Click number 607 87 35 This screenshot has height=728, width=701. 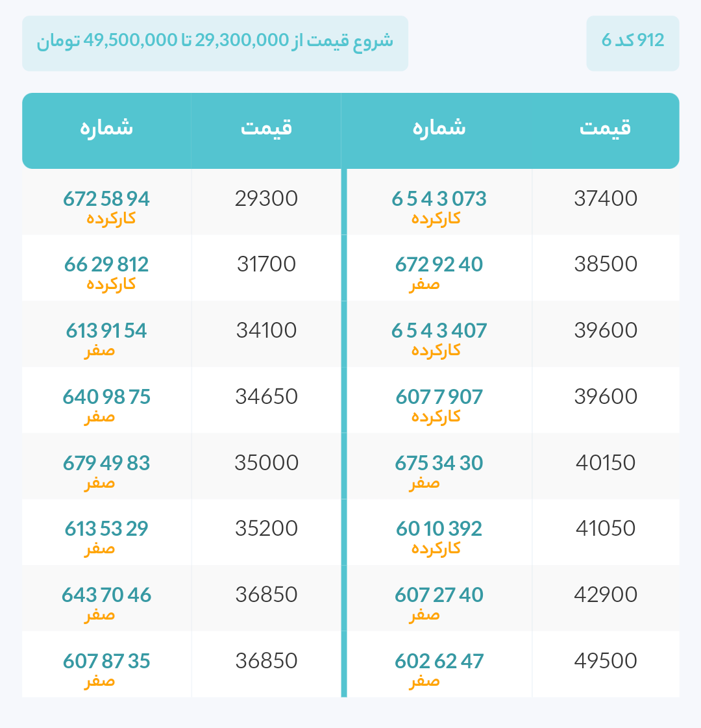106,661
